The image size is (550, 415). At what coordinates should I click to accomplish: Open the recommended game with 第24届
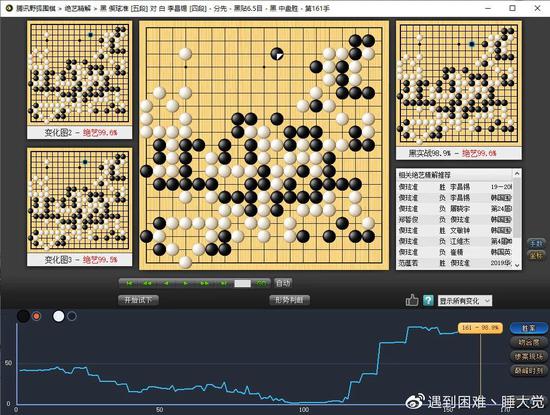[x=455, y=208]
